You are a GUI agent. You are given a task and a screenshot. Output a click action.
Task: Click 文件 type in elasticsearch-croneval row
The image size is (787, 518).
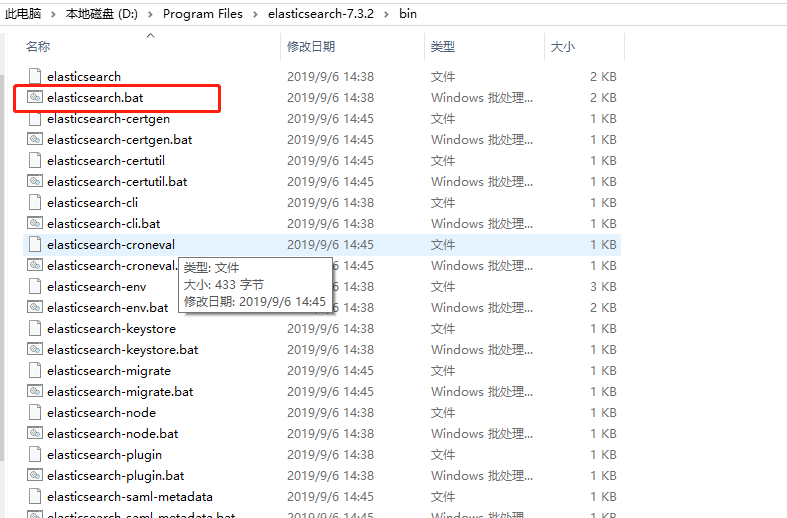tap(443, 245)
